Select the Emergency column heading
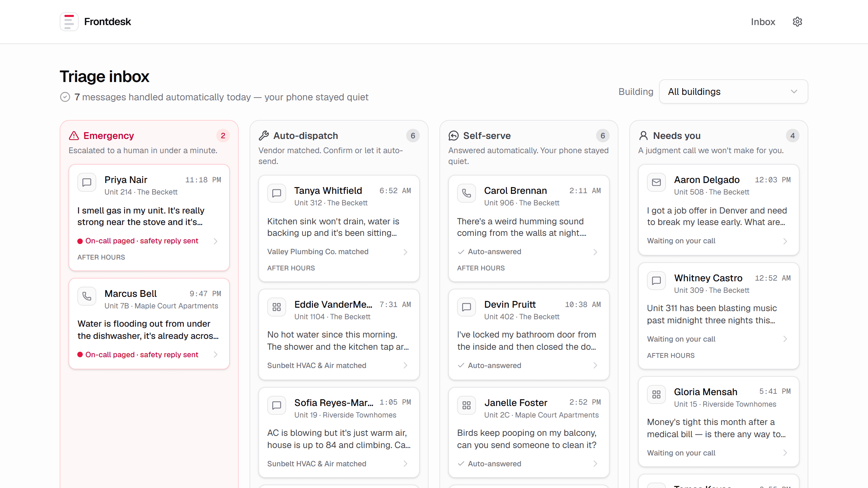Image resolution: width=868 pixels, height=488 pixels. tap(108, 136)
